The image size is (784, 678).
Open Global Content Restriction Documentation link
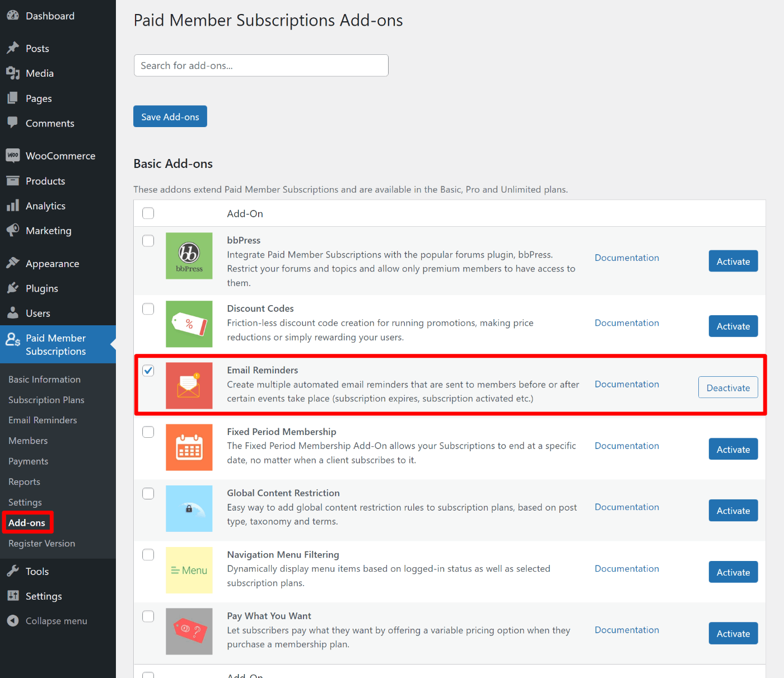[627, 507]
